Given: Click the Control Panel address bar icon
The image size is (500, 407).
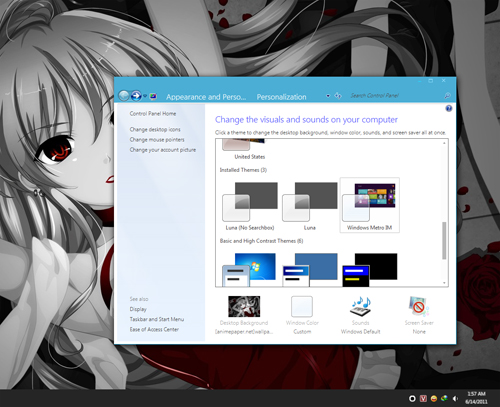Looking at the screenshot, I should [x=153, y=97].
